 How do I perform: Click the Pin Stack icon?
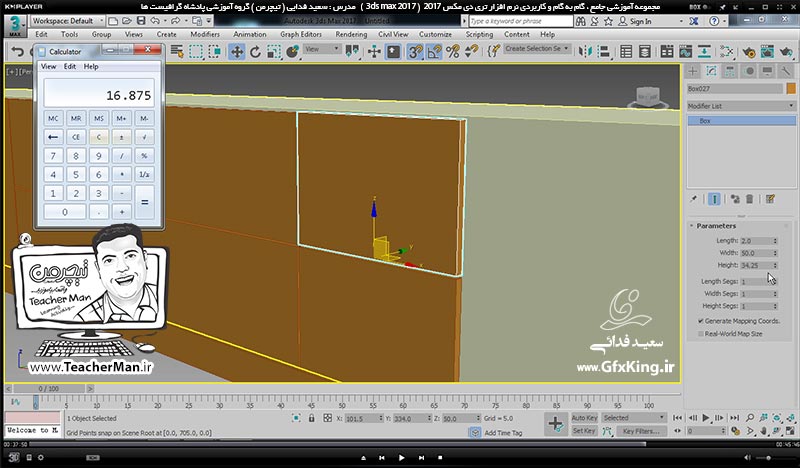click(694, 199)
